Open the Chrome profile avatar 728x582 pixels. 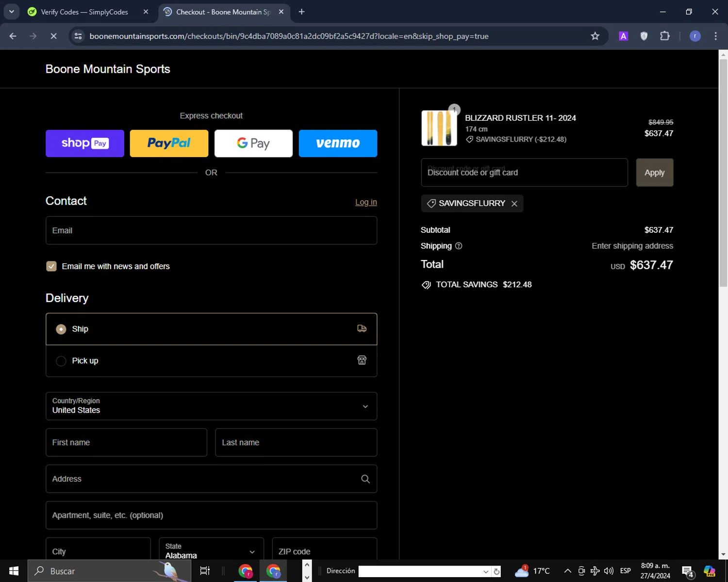(x=695, y=36)
